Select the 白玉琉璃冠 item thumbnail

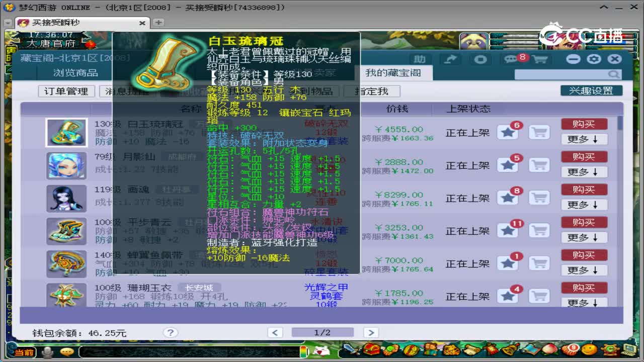pos(66,133)
